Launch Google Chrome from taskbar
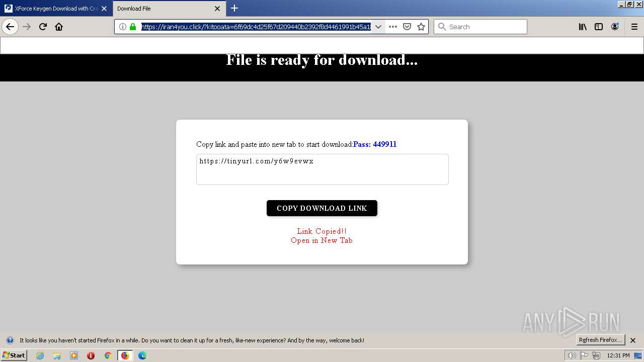The width and height of the screenshot is (644, 362). pos(108,355)
